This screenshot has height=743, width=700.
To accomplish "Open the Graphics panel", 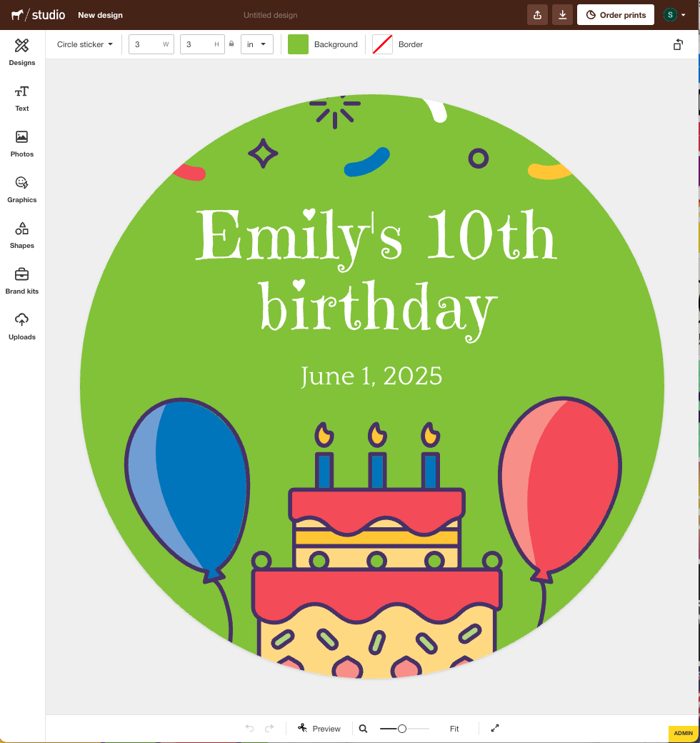I will click(x=21, y=189).
